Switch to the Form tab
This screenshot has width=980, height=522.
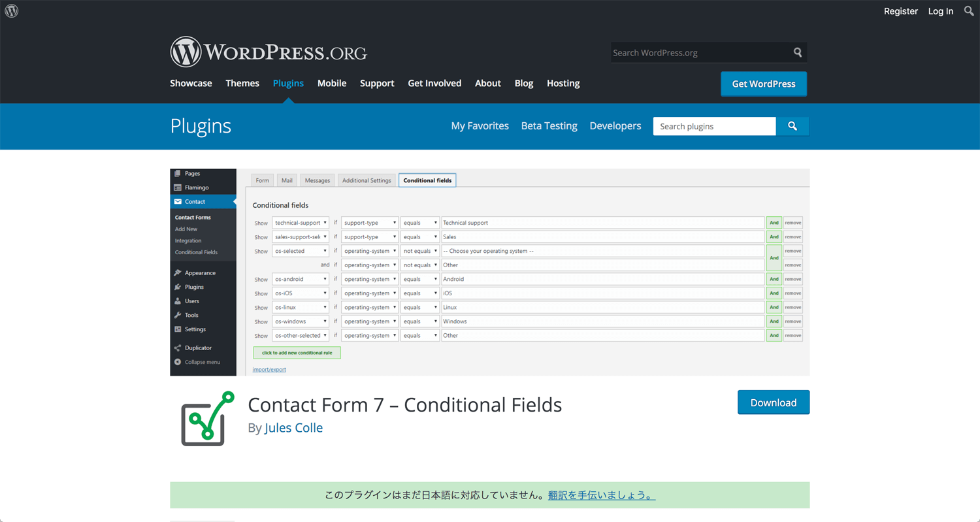pyautogui.click(x=263, y=180)
